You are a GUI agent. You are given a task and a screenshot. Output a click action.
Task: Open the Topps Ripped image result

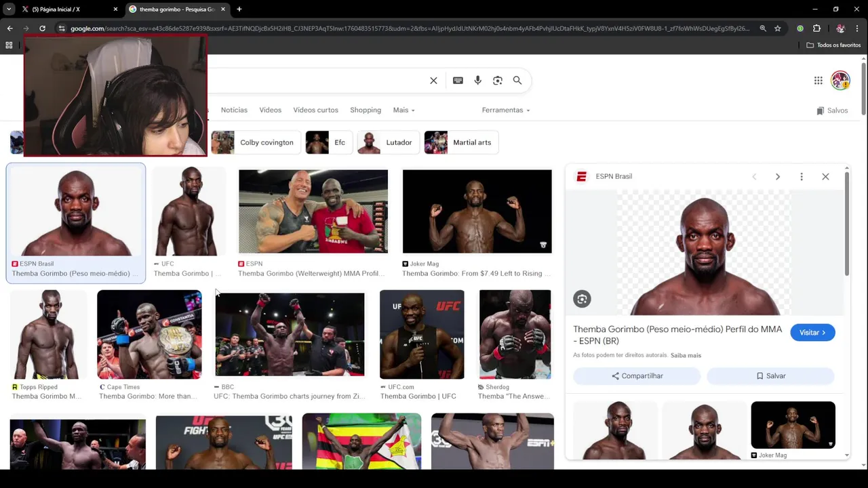(48, 335)
